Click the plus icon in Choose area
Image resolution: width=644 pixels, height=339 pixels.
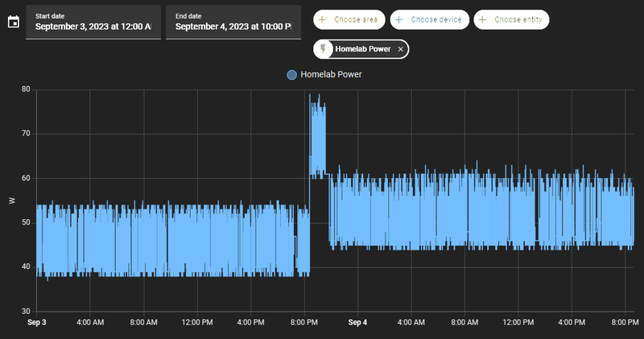[323, 19]
